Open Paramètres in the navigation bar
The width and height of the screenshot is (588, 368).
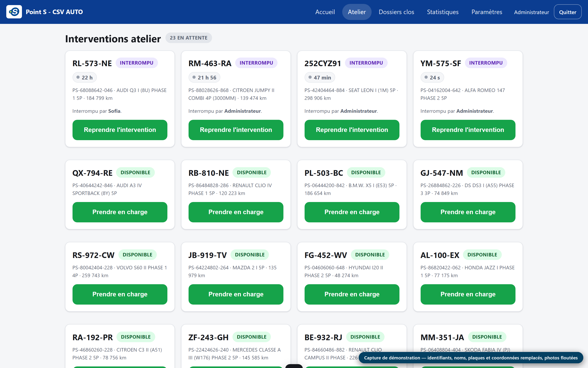pos(487,12)
